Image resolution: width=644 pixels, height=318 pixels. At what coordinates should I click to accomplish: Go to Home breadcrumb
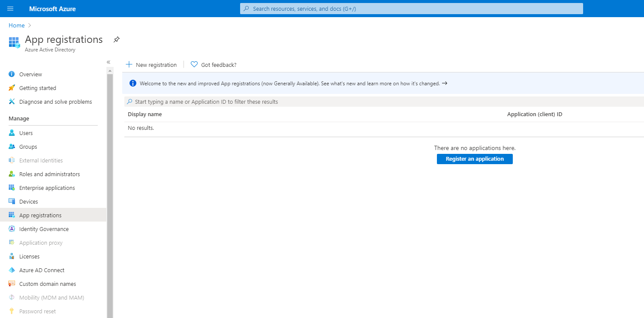(x=17, y=25)
